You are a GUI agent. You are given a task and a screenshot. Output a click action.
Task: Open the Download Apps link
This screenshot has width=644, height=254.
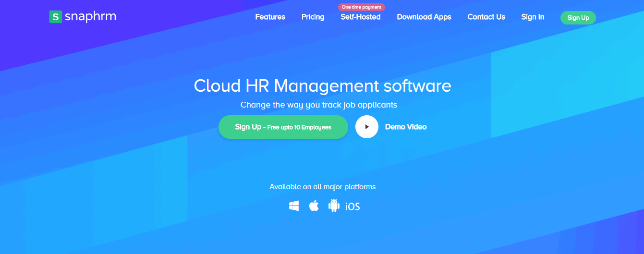coord(424,17)
